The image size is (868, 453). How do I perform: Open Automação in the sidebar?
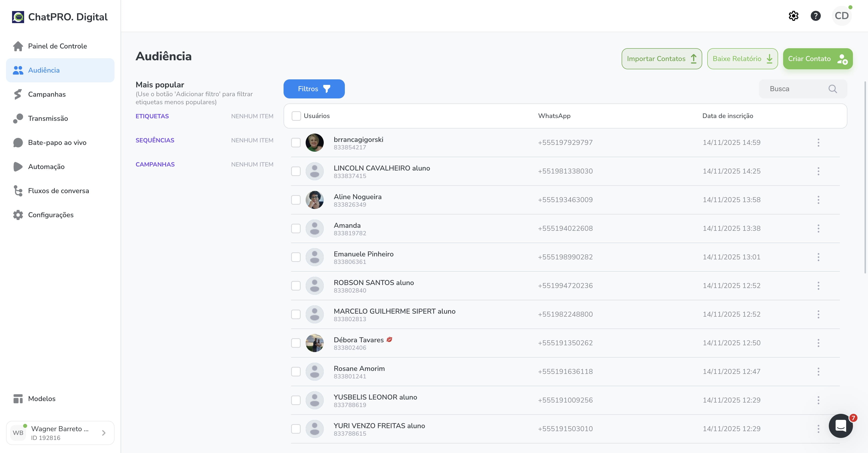pos(60,166)
